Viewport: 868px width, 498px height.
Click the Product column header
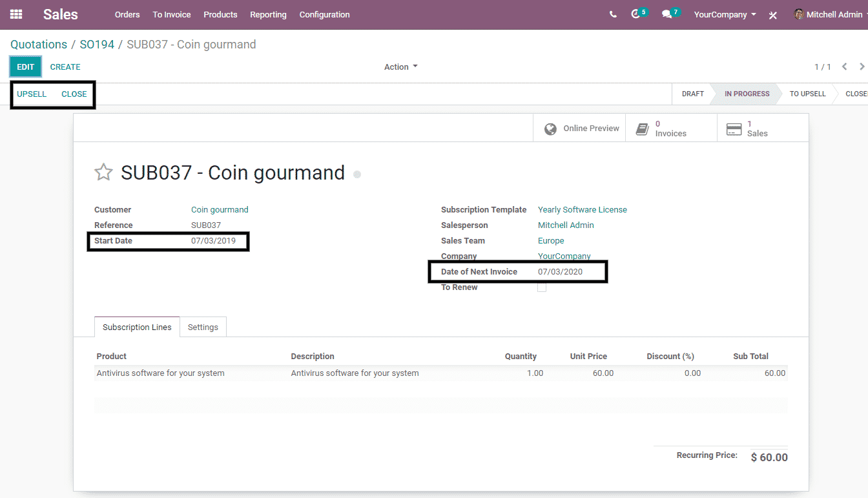pos(111,357)
